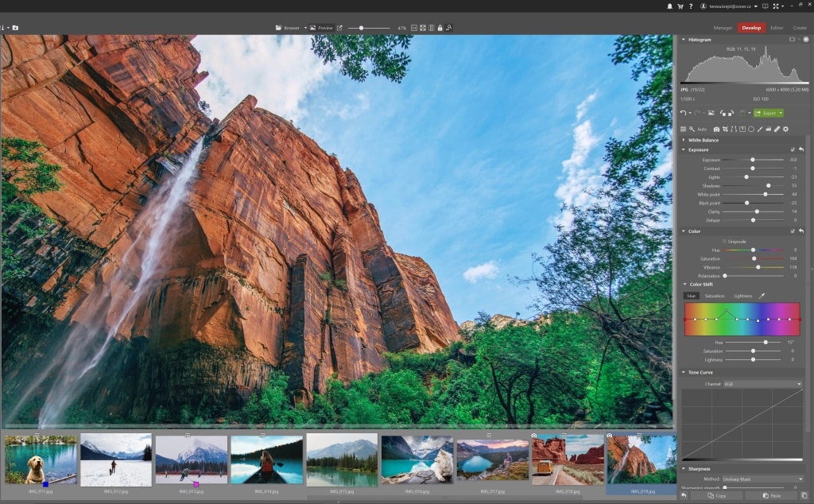Select the quick edits camera icon
Viewport: 814px width, 504px height.
pos(716,129)
